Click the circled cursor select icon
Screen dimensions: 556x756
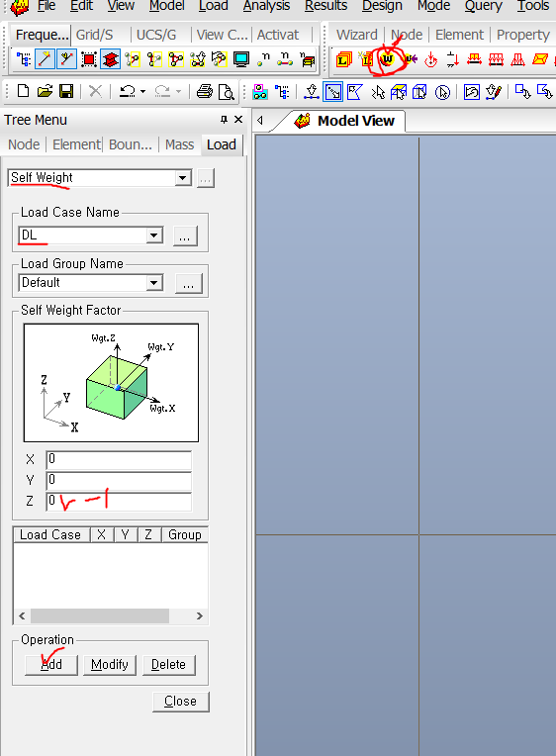click(x=442, y=92)
